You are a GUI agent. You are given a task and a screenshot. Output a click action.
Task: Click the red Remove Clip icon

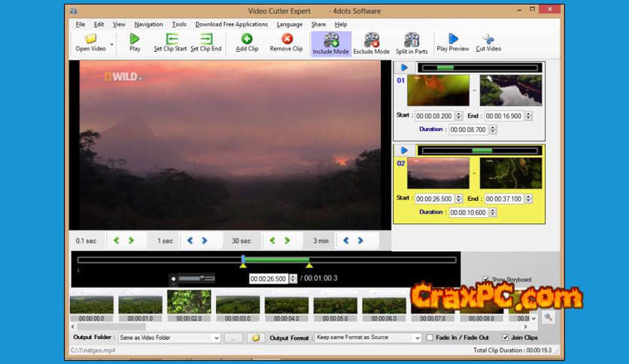pyautogui.click(x=287, y=39)
